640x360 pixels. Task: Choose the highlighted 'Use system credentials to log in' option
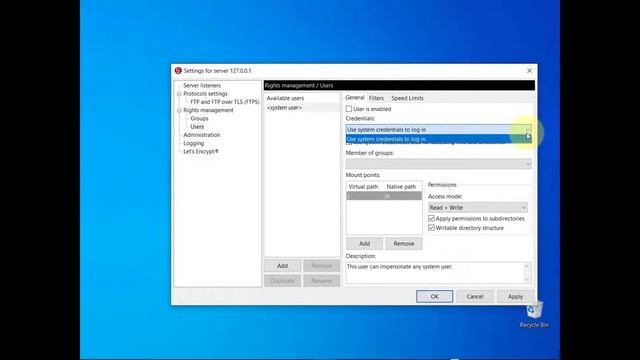tap(438, 139)
